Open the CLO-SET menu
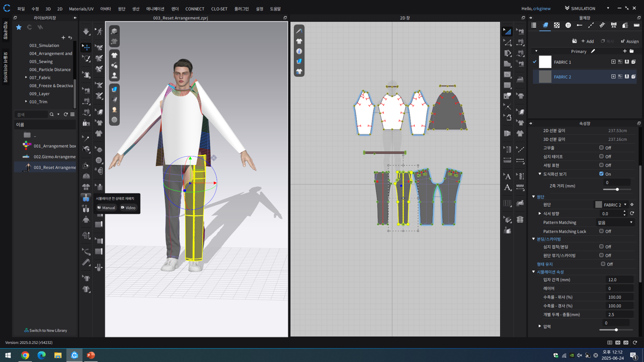The height and width of the screenshot is (362, 644). [219, 9]
